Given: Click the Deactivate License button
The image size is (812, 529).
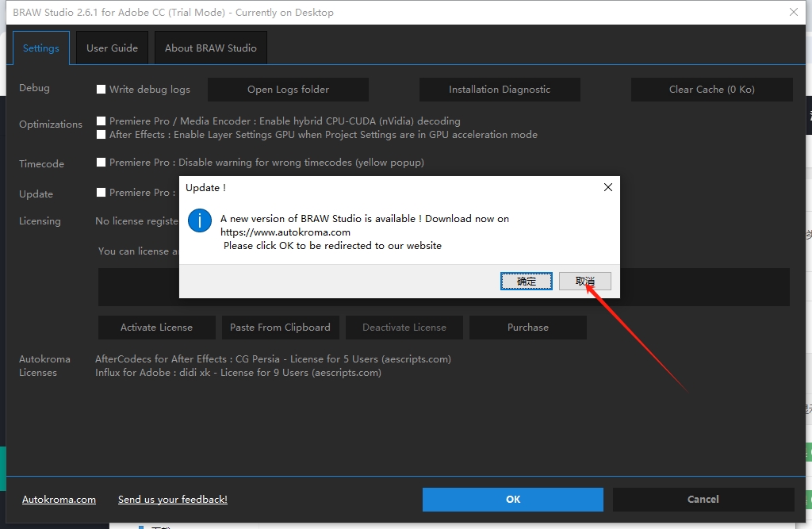Looking at the screenshot, I should (x=404, y=328).
